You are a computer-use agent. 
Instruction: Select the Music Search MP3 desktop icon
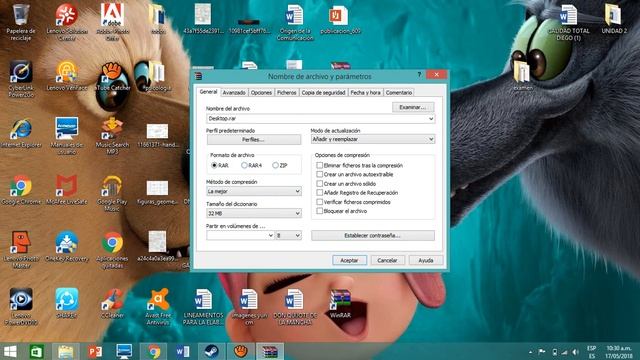point(112,136)
